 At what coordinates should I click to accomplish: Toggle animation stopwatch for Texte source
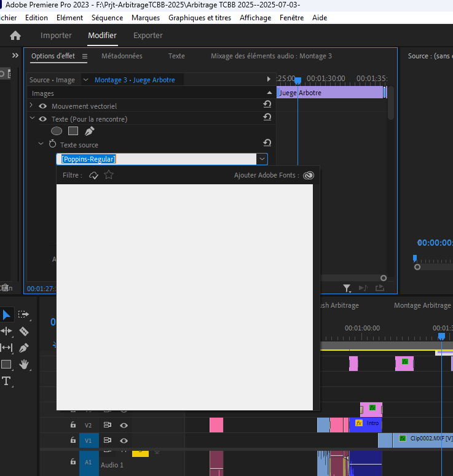coord(53,144)
